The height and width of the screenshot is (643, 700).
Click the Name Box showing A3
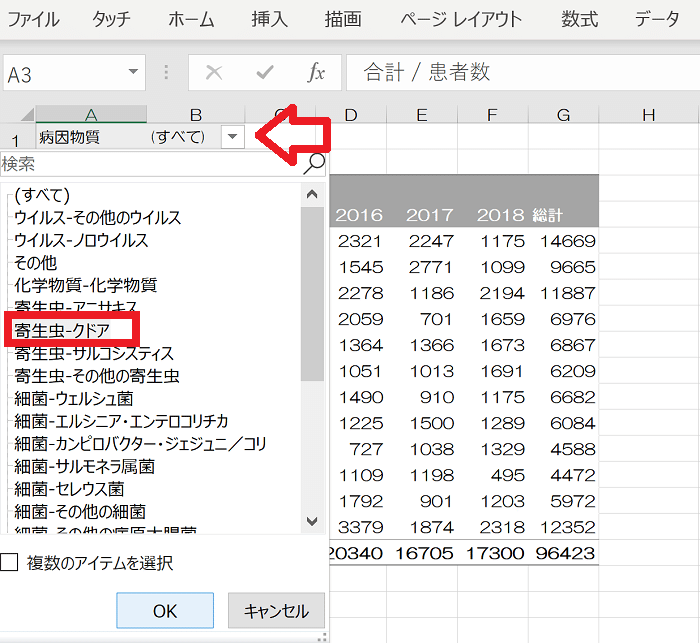(74, 73)
